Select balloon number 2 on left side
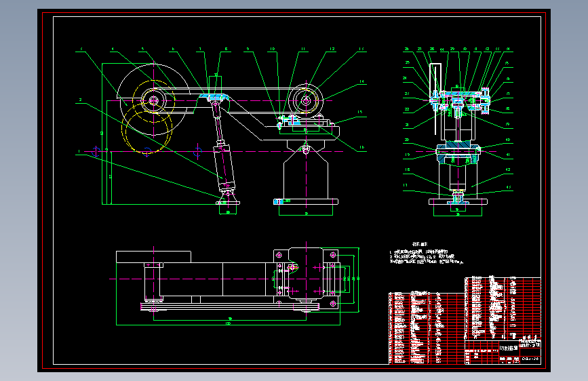The height and width of the screenshot is (381, 588). tap(80, 100)
